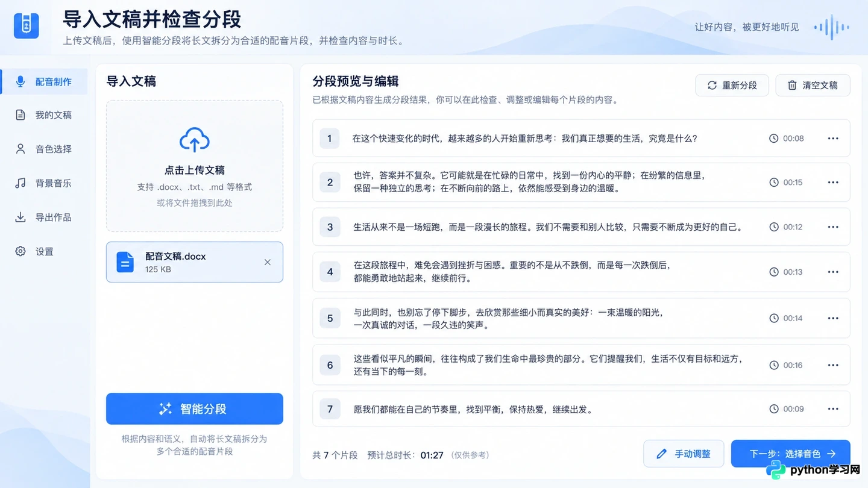Click segment text starting 这些看似平凡的瞬间
Screen dimensions: 868x488
tap(547, 365)
